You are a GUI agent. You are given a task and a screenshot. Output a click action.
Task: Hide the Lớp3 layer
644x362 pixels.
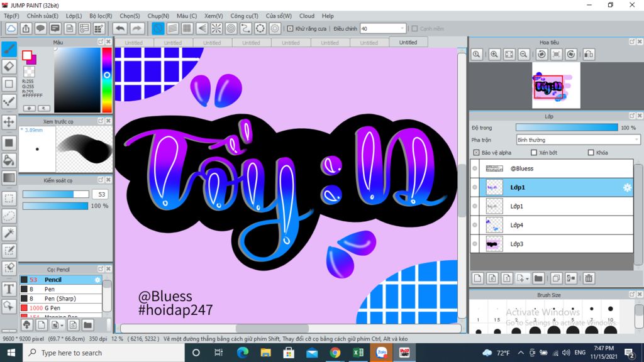[x=475, y=244]
